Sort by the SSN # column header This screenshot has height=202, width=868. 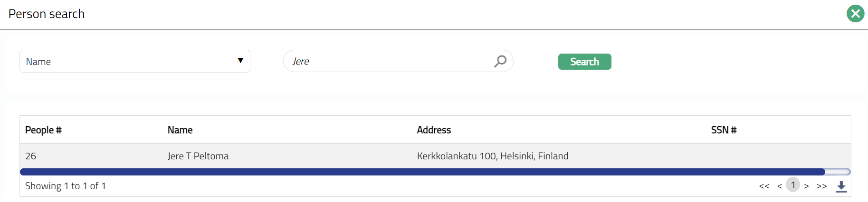point(724,130)
